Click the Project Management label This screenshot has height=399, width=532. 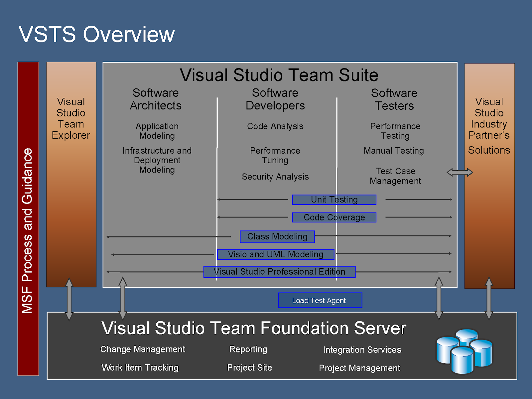pyautogui.click(x=359, y=368)
